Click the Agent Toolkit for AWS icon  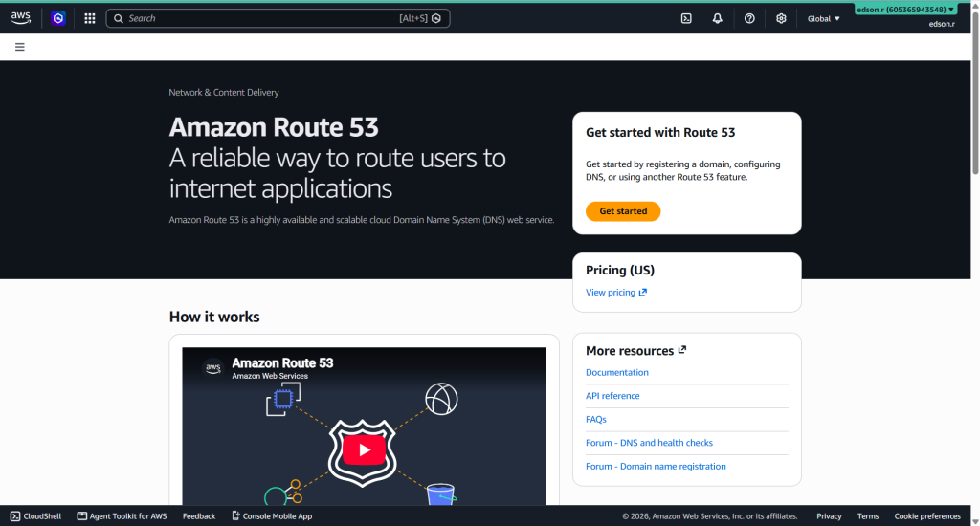(82, 516)
